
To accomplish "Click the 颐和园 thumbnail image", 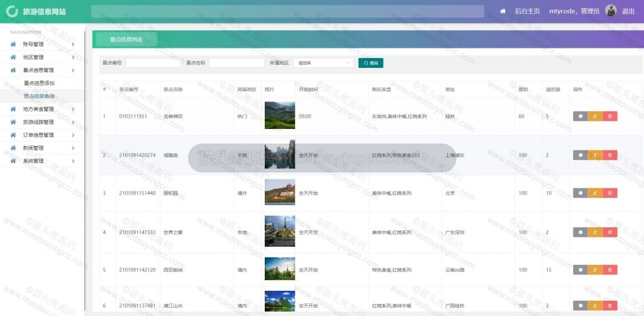I will (x=280, y=192).
